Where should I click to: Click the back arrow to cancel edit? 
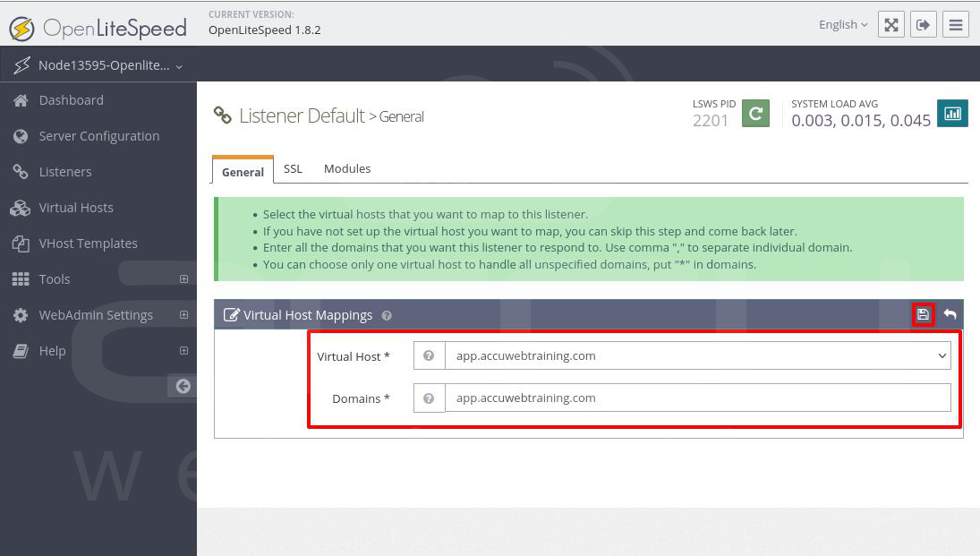(x=950, y=314)
